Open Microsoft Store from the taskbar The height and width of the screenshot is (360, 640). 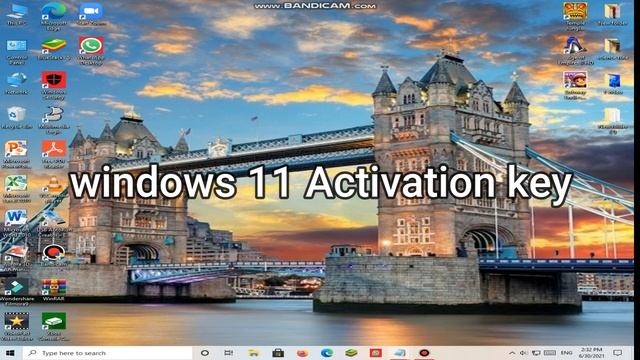pyautogui.click(x=278, y=353)
